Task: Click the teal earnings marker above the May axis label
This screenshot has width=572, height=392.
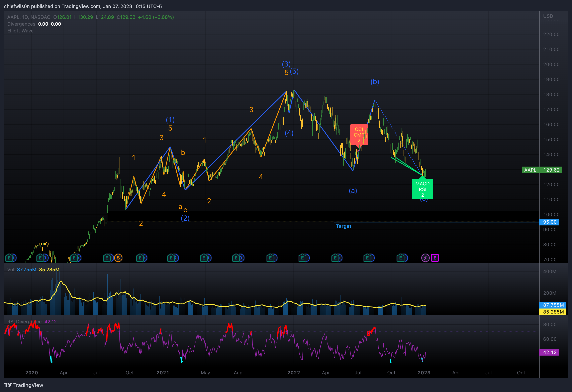Action: pos(204,258)
